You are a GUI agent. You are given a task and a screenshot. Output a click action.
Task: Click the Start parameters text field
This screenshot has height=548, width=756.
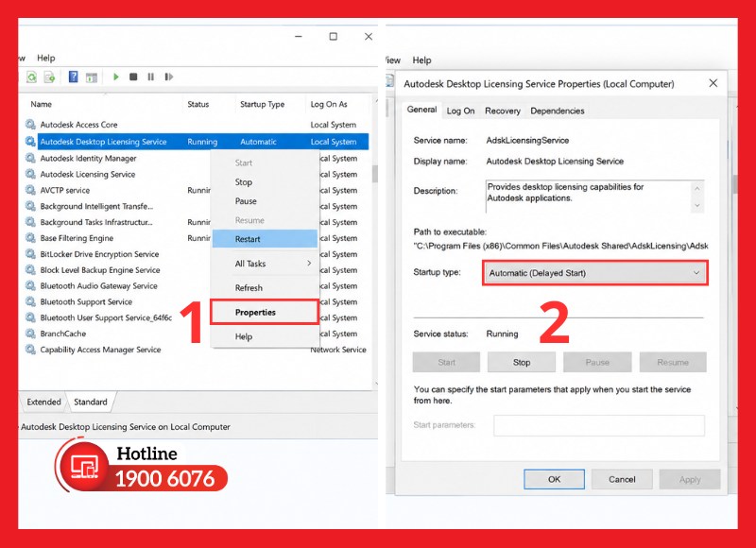pos(599,425)
